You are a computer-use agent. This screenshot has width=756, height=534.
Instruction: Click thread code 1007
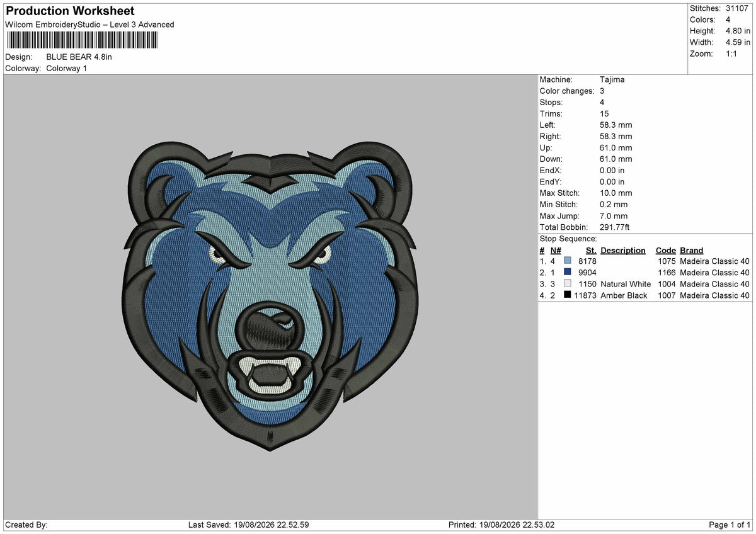(x=666, y=295)
